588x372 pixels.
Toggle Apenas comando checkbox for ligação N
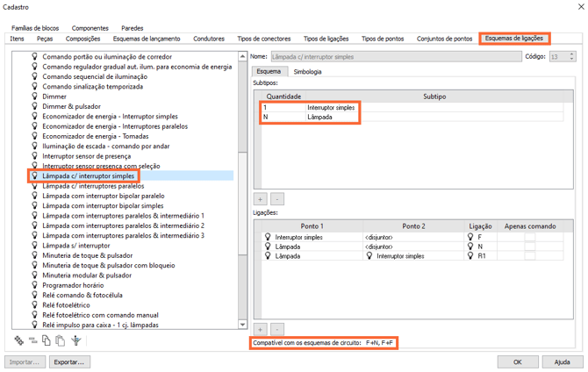(529, 247)
